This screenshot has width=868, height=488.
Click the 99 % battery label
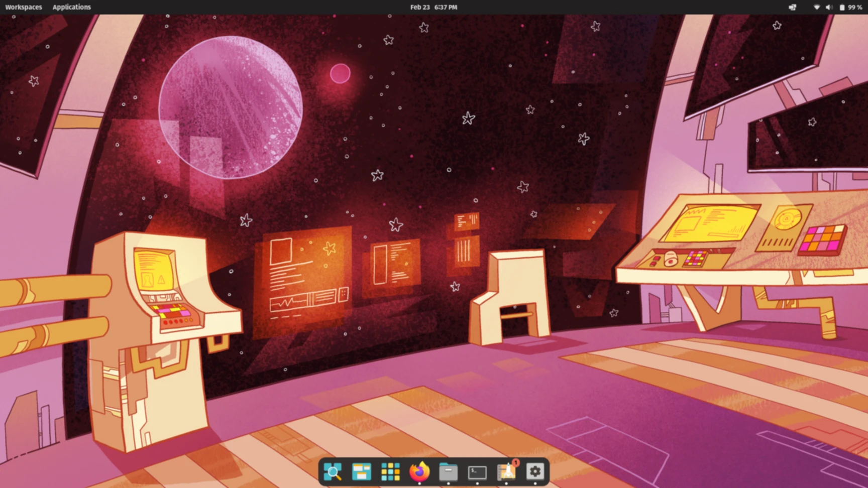coord(855,7)
